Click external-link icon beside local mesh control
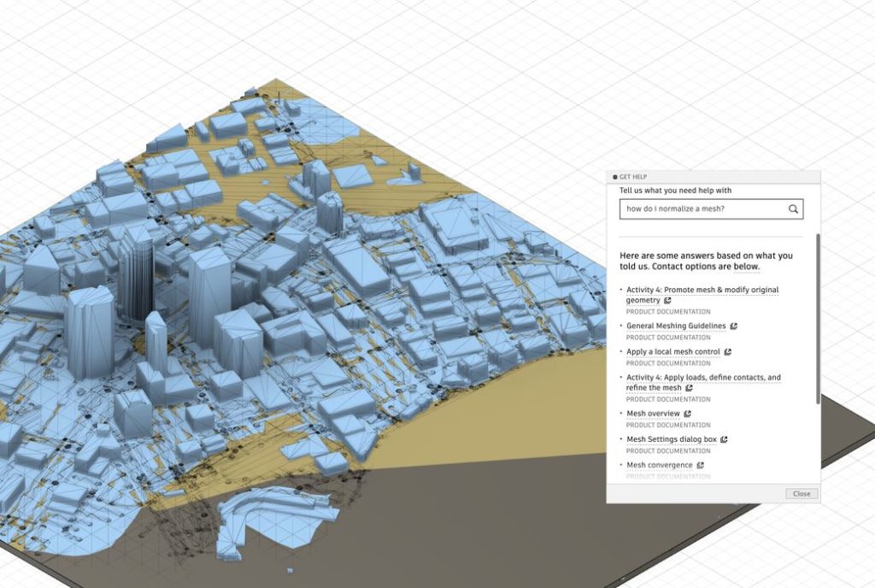Screen dimensions: 875x588 click(x=727, y=352)
